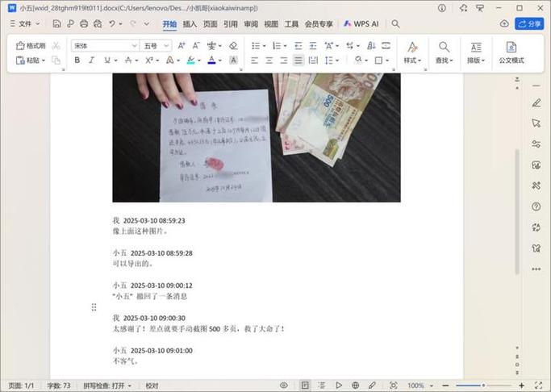Switch to the References (引用) tab
551x392 pixels.
pos(231,24)
